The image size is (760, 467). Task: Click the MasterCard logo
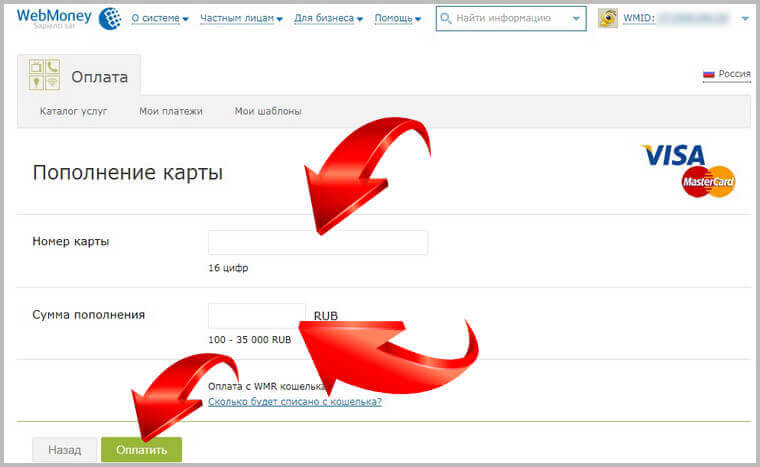pyautogui.click(x=708, y=181)
